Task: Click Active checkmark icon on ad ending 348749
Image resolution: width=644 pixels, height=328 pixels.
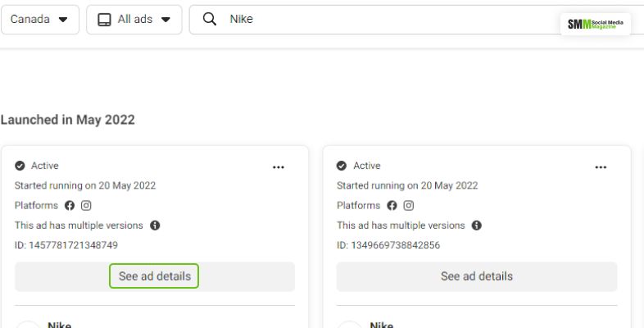Action: [20, 166]
